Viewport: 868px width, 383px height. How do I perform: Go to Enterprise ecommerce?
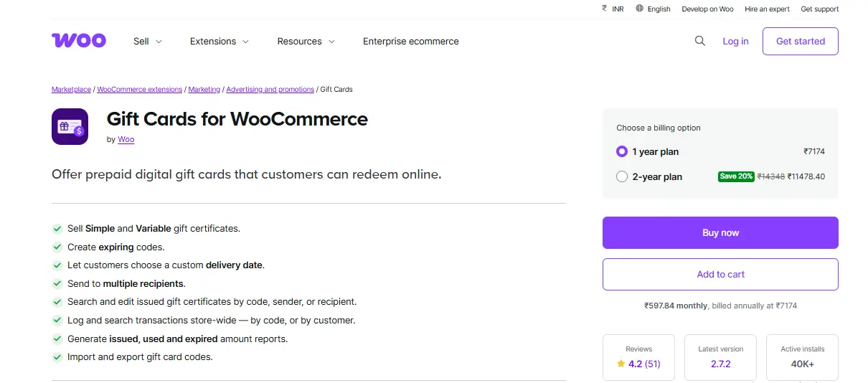pos(411,42)
